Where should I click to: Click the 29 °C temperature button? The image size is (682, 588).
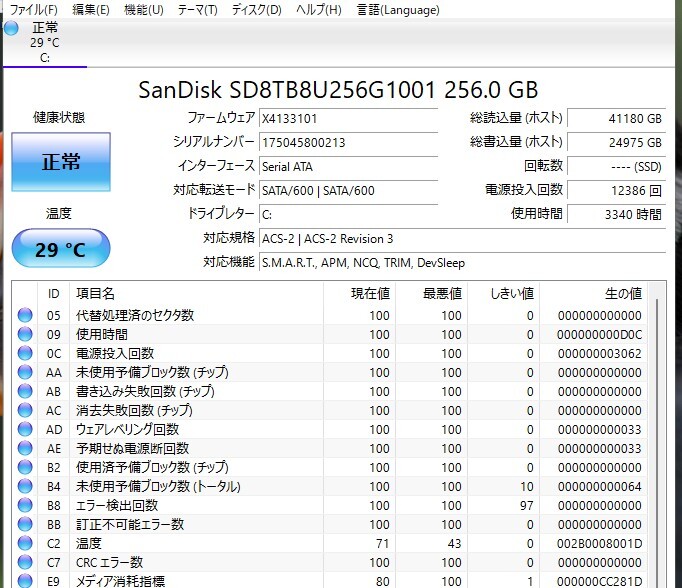point(60,249)
